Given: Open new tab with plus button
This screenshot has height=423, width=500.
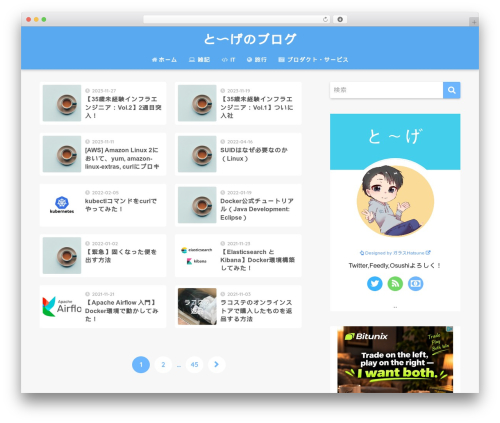Looking at the screenshot, I should click(x=474, y=22).
